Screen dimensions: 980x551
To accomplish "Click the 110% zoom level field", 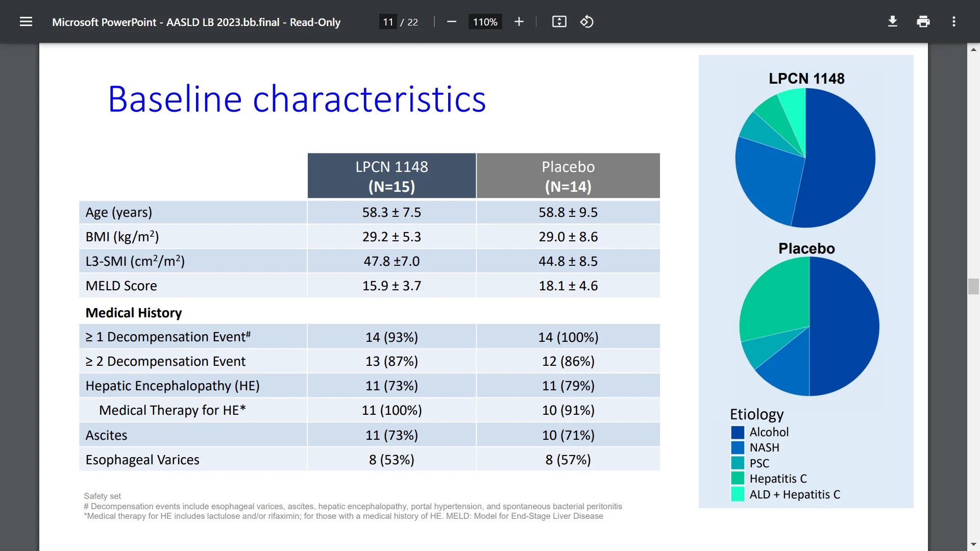I will click(x=485, y=22).
